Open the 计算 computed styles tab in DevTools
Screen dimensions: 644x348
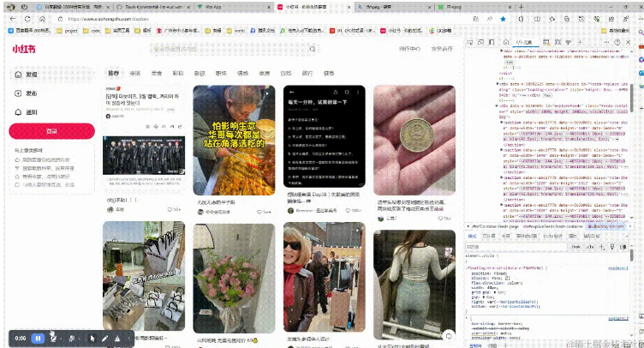coord(489,237)
